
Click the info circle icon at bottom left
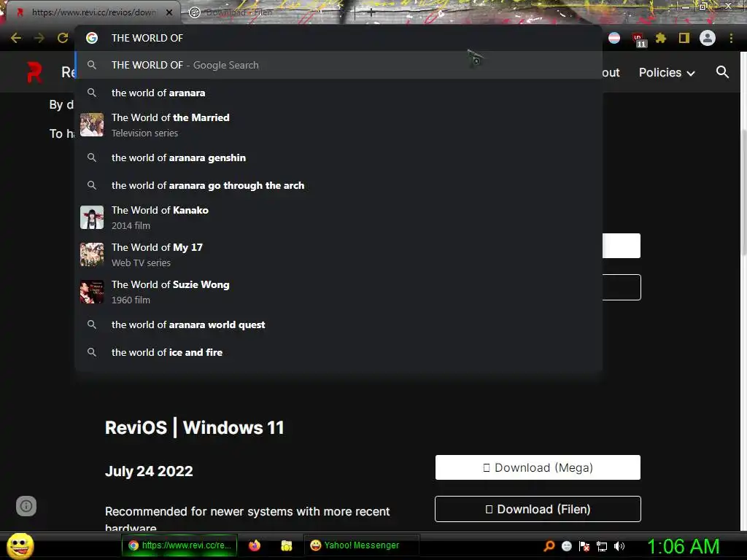coord(26,506)
